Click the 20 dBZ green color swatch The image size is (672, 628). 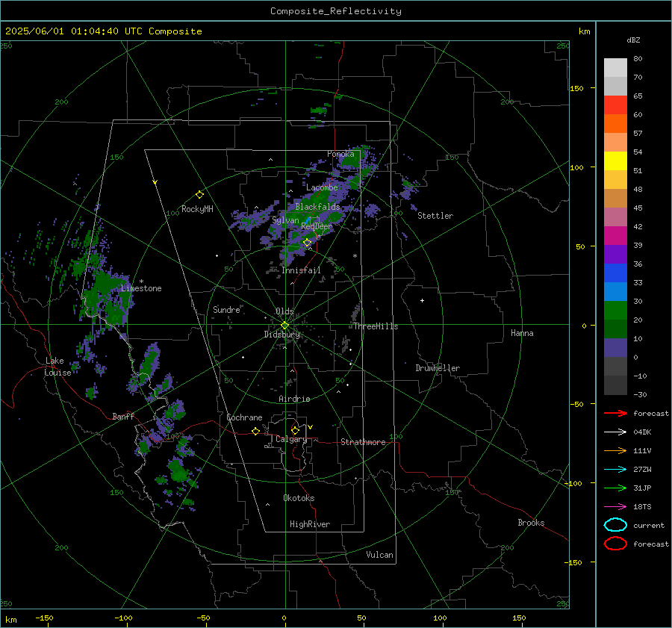[x=615, y=311]
